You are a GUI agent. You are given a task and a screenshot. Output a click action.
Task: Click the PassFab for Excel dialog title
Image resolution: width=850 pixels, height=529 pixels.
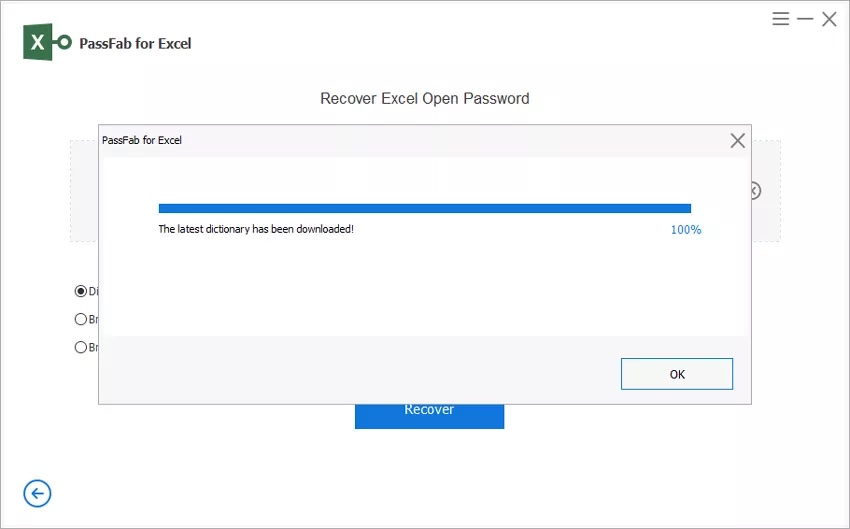(142, 140)
